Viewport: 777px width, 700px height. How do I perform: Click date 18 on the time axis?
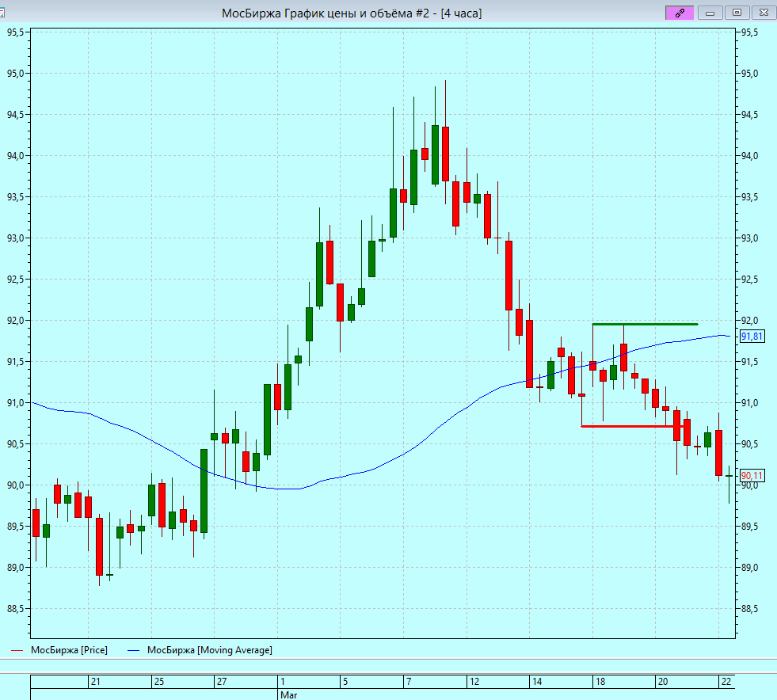600,682
